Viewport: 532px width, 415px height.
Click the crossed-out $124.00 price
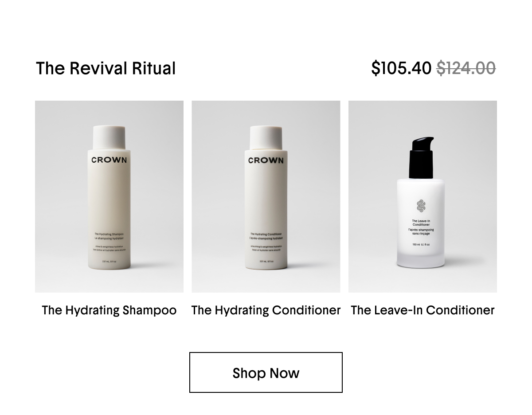[x=466, y=68]
